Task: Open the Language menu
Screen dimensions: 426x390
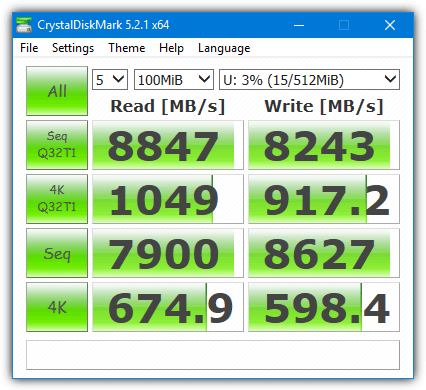Action: pyautogui.click(x=224, y=48)
